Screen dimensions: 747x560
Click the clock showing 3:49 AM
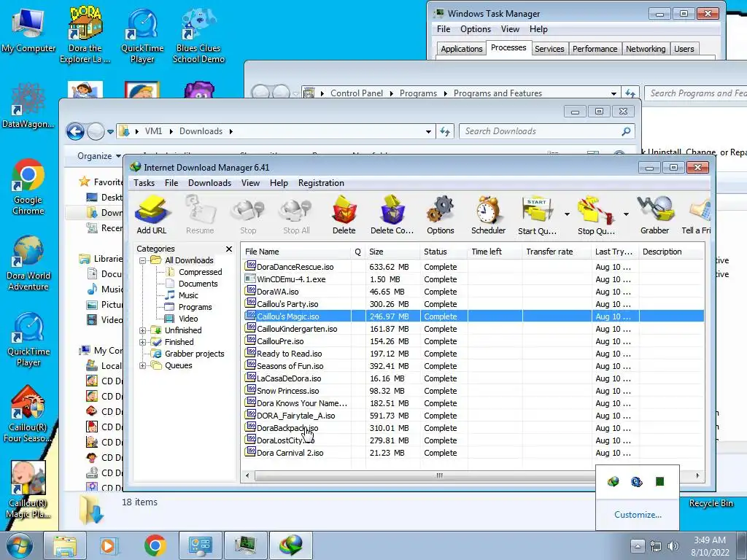click(710, 540)
